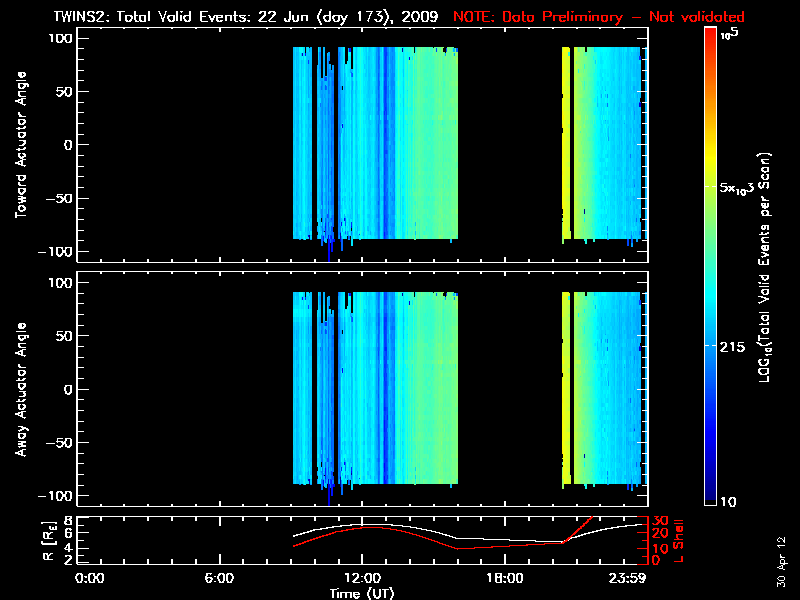Click the 12:00 time tick label
800x600 pixels.
coord(361,578)
